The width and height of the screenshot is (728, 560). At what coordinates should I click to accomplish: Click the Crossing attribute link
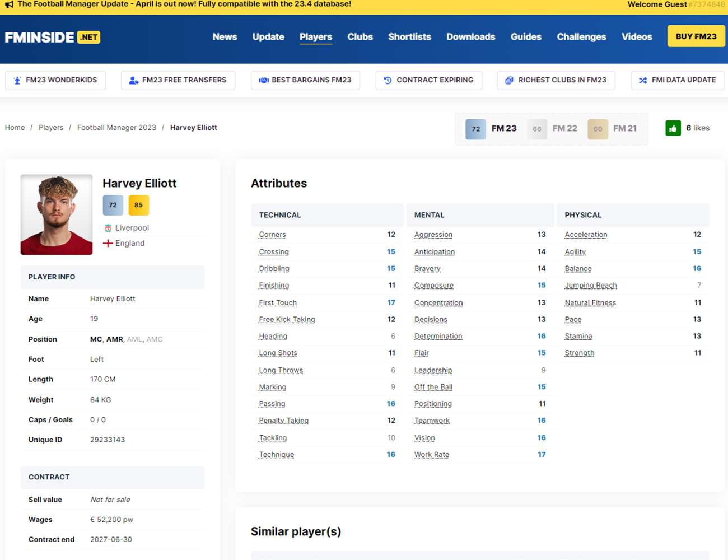tap(274, 252)
